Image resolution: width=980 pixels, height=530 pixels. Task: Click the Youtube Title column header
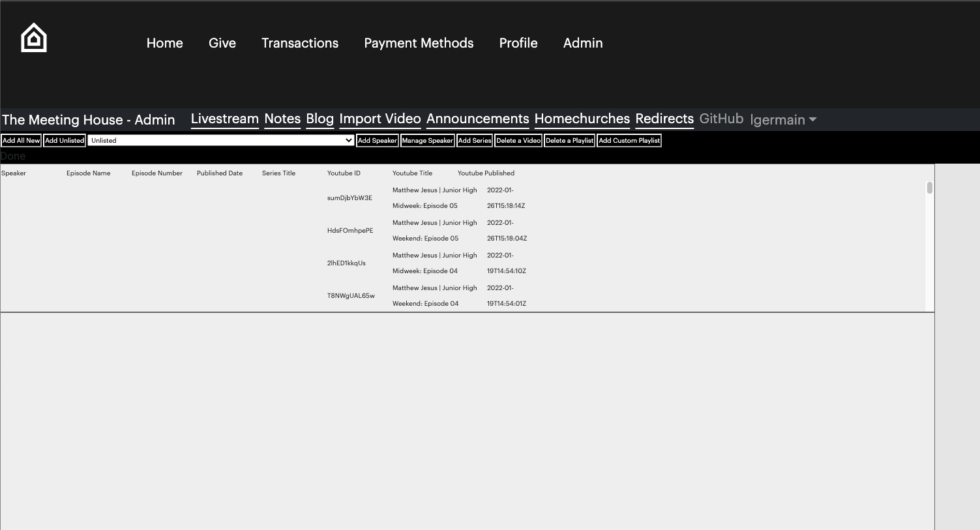[x=413, y=173]
